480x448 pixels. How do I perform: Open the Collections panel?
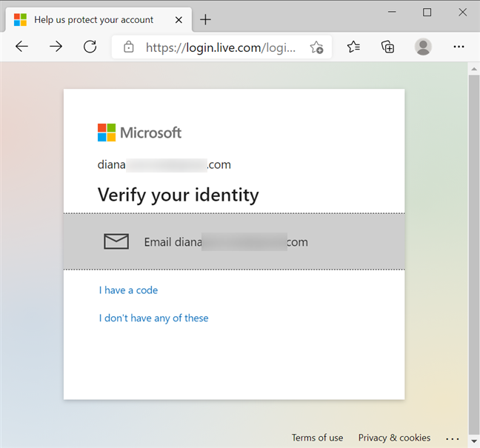(387, 47)
